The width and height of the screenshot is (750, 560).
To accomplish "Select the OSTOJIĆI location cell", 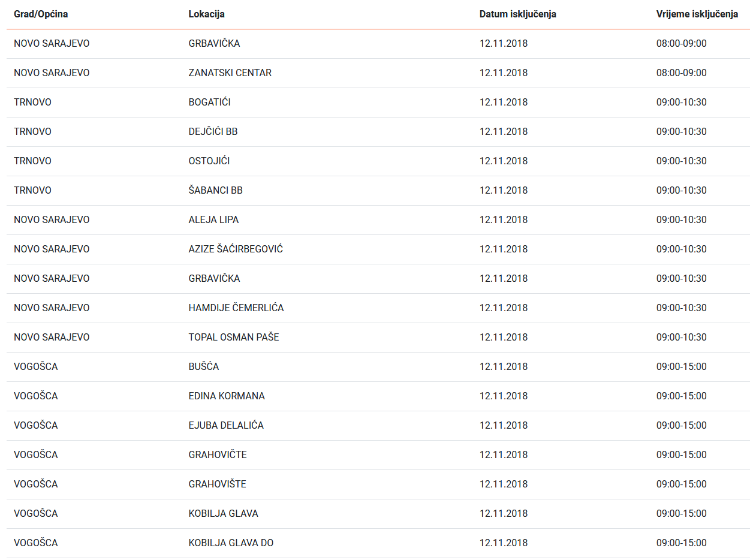I will point(209,161).
